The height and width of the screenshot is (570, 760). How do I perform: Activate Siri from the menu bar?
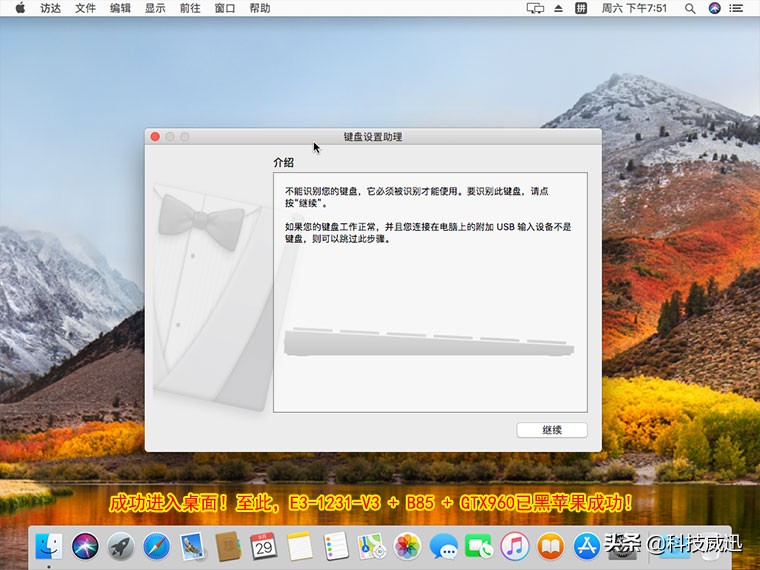[x=714, y=8]
